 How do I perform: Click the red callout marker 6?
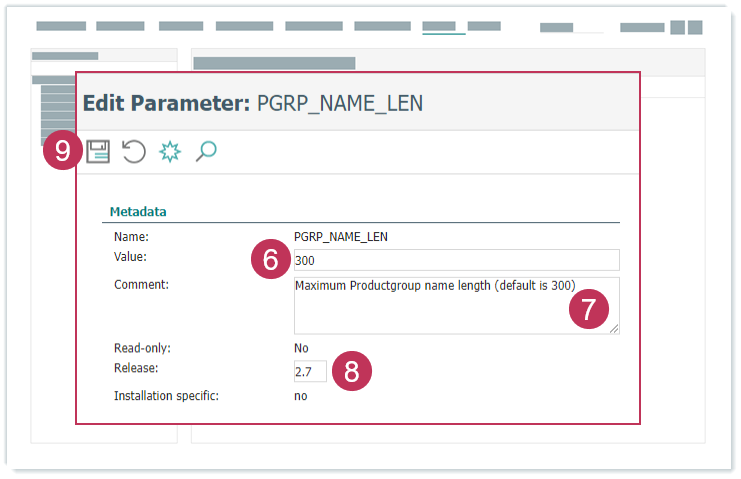[270, 260]
